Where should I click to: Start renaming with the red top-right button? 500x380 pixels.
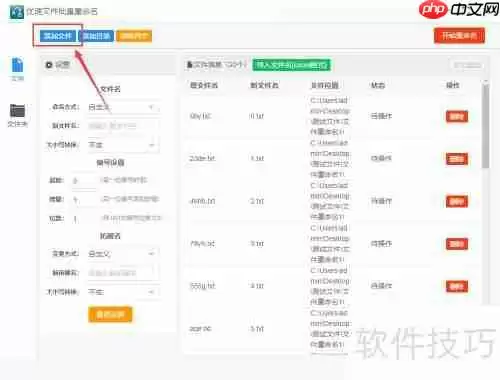click(459, 36)
